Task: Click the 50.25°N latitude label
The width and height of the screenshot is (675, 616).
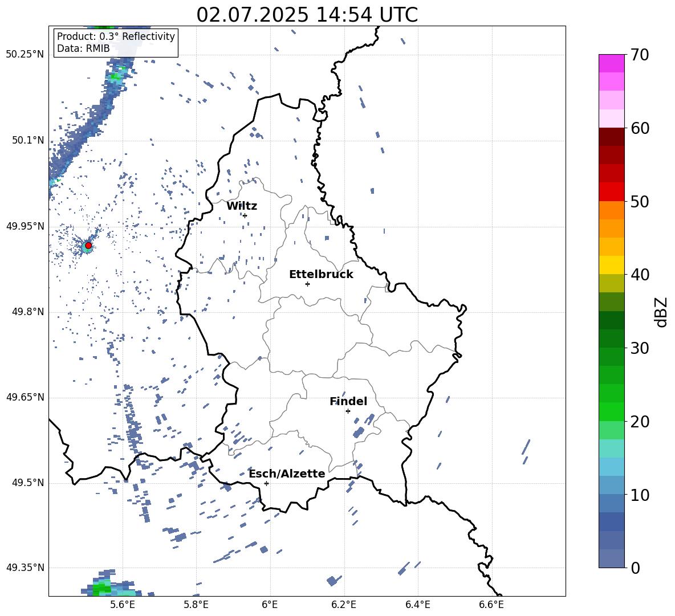Action: 25,55
